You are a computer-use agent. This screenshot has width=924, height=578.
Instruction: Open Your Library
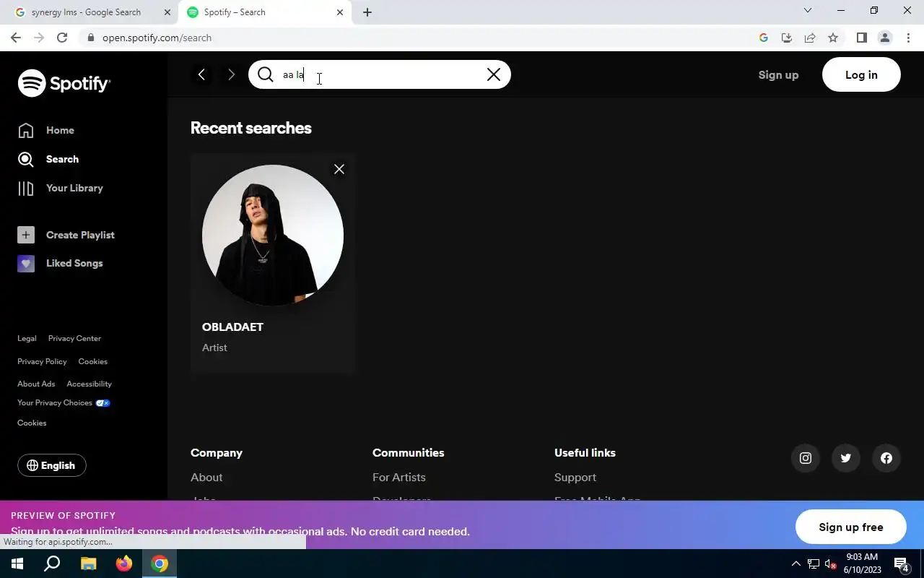tap(61, 188)
